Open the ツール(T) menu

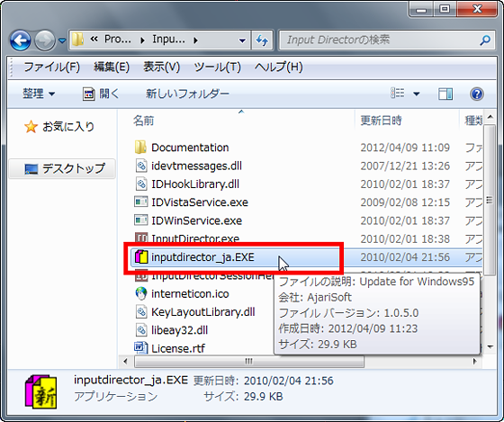click(217, 67)
